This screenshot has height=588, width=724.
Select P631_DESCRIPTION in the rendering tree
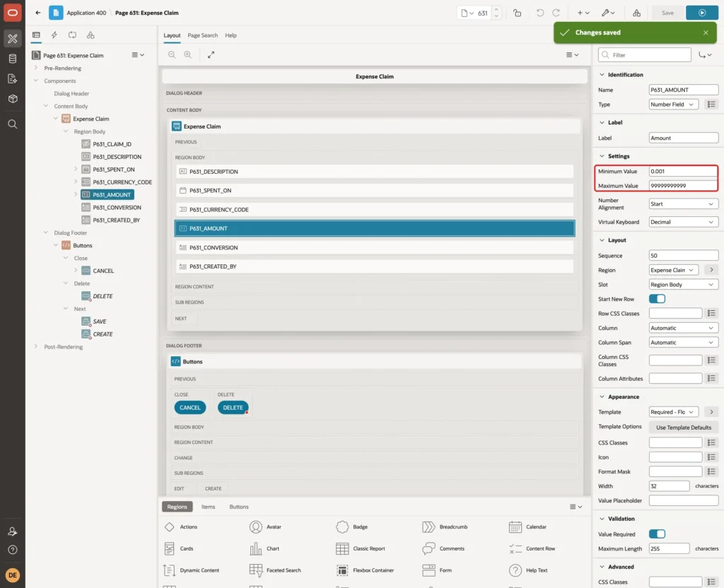[117, 157]
